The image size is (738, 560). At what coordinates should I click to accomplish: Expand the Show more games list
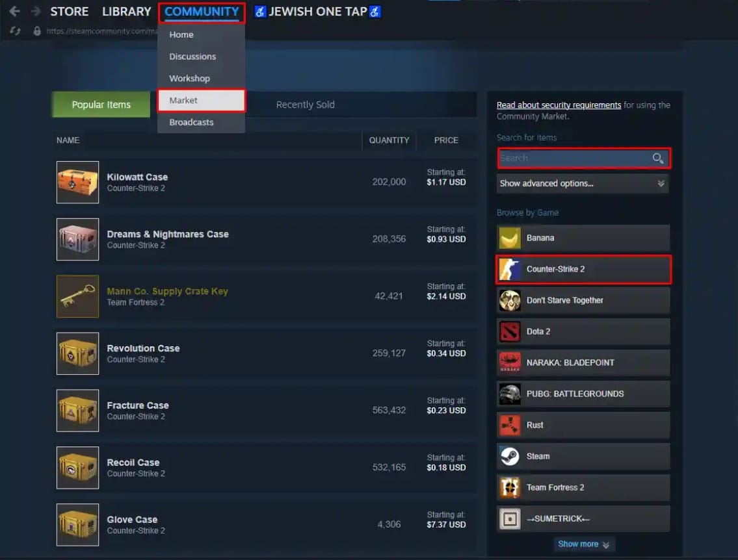tap(584, 544)
